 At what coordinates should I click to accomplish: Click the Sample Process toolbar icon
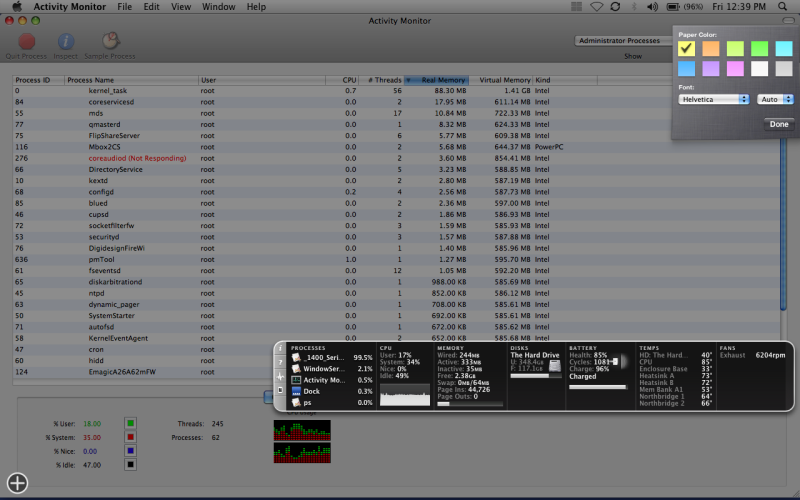pyautogui.click(x=110, y=41)
